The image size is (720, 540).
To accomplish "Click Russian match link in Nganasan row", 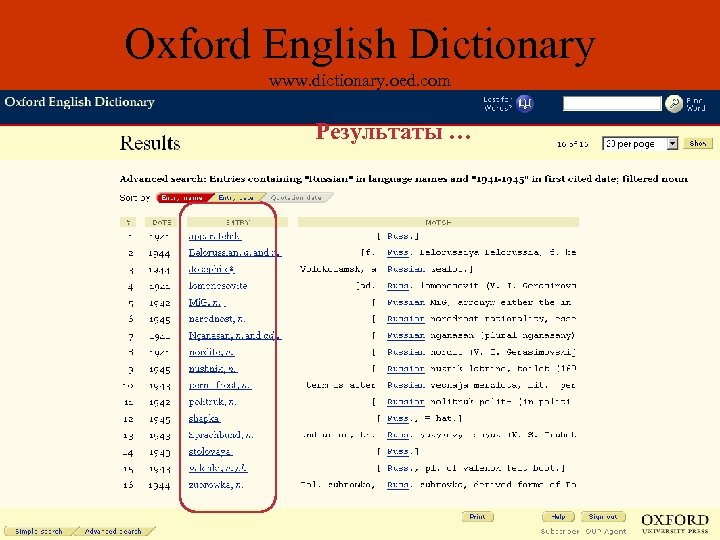I will (405, 335).
